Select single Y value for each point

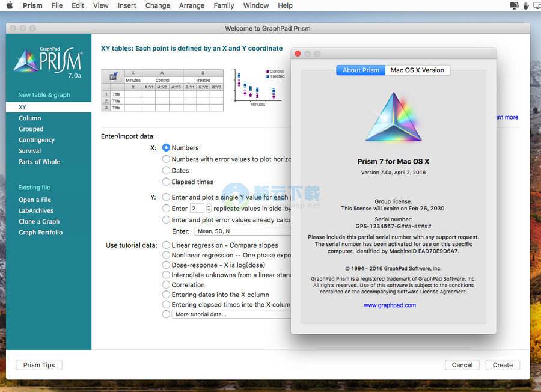pos(166,197)
